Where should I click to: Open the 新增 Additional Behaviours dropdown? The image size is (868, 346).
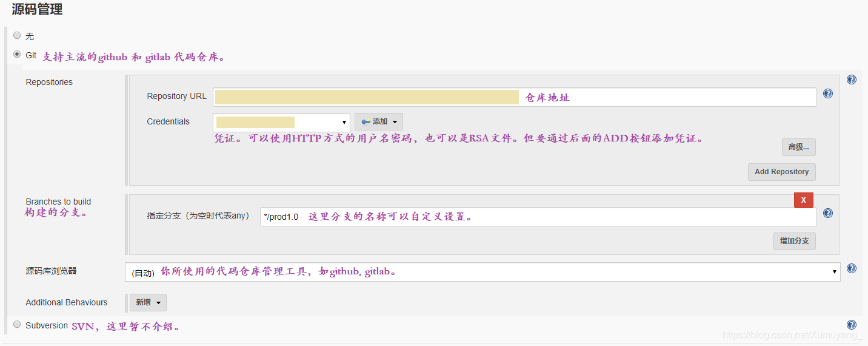[x=149, y=302]
